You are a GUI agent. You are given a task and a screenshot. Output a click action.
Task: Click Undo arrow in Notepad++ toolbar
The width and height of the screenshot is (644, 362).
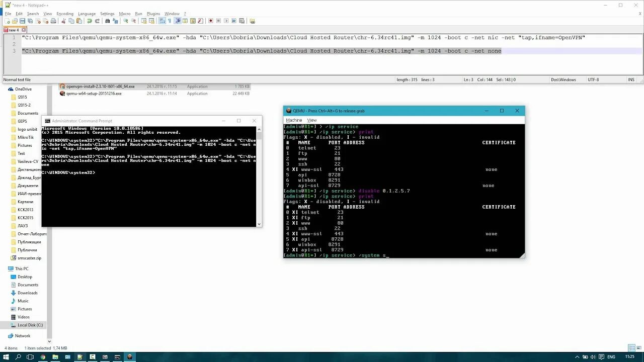click(x=90, y=21)
